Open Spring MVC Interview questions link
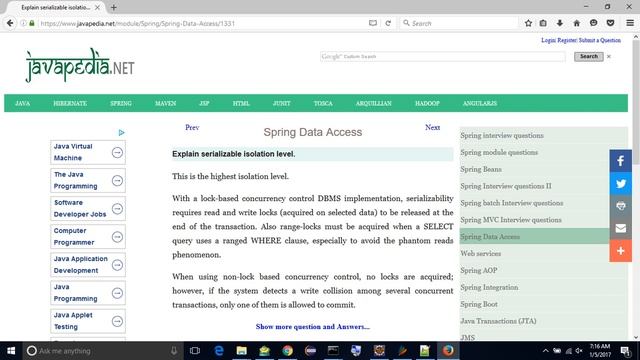 coord(511,220)
